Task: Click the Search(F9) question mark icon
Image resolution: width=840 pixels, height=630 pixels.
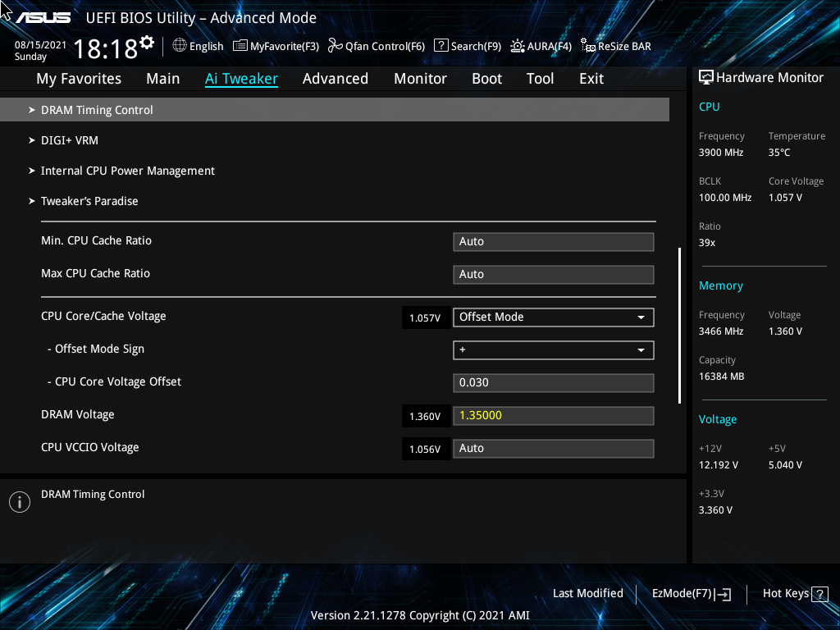Action: click(441, 46)
